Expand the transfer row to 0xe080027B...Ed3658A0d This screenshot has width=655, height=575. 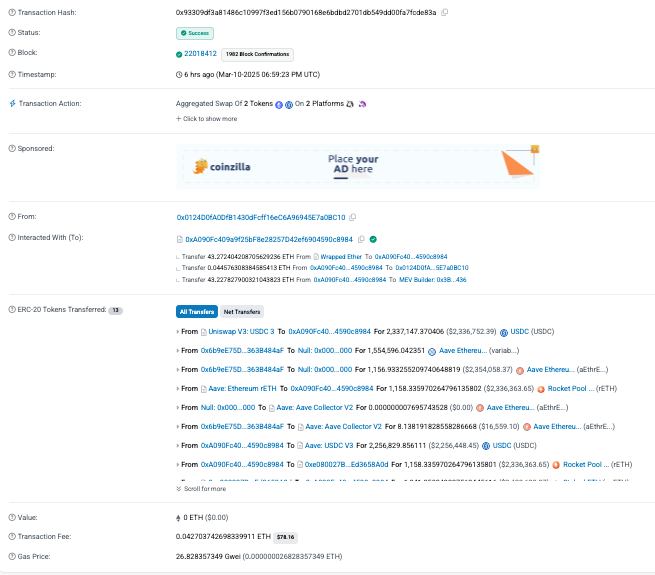(x=178, y=465)
